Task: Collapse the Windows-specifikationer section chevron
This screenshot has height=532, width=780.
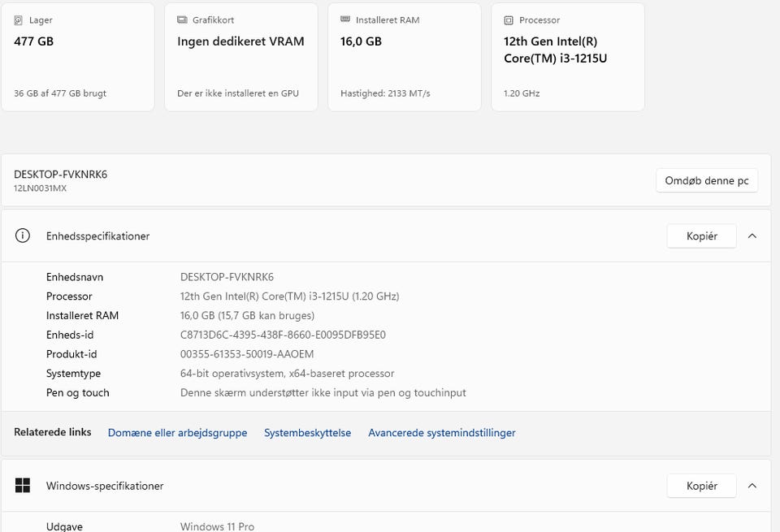Action: (752, 486)
